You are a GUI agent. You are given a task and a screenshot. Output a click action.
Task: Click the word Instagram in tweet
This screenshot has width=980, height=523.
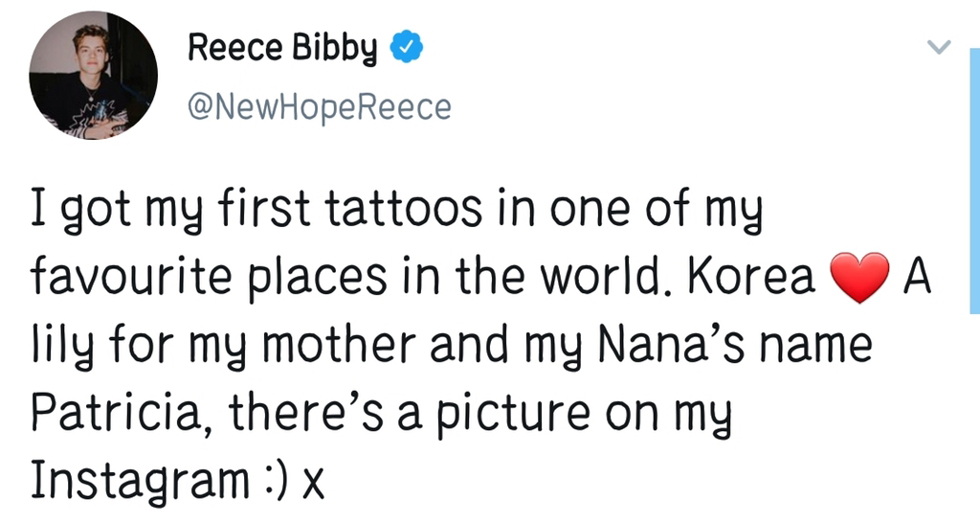point(139,481)
